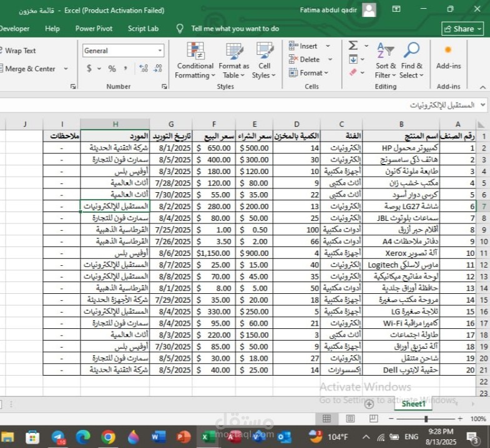Click Tell me what you want search
The image size is (490, 448).
tap(235, 29)
